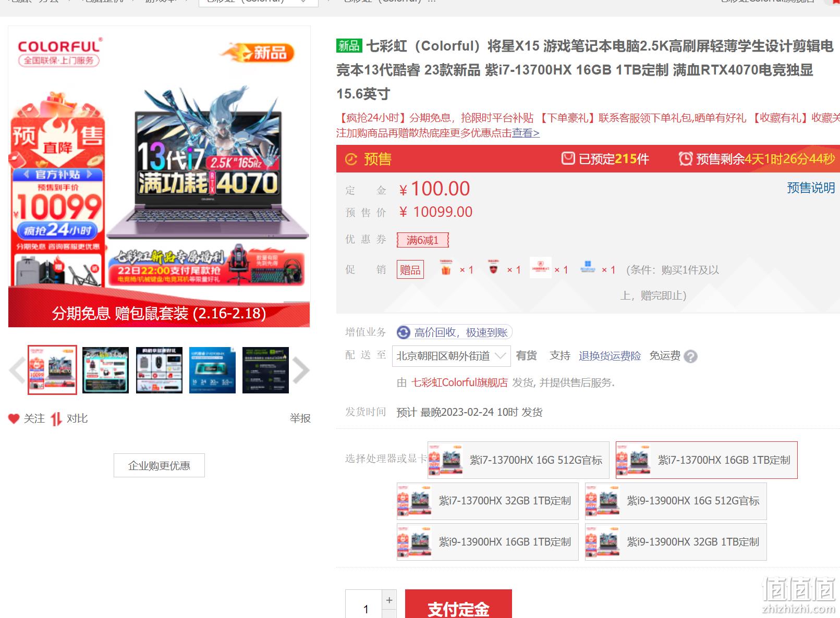Click 退换货运费险 link
840x618 pixels.
tap(610, 356)
